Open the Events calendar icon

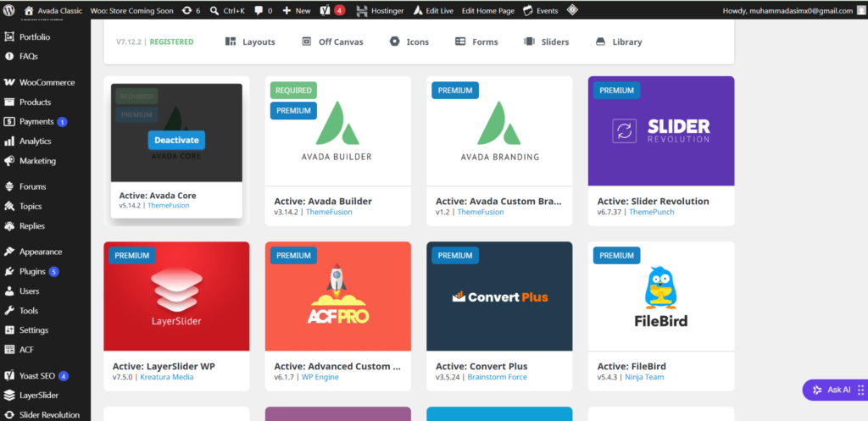[528, 10]
